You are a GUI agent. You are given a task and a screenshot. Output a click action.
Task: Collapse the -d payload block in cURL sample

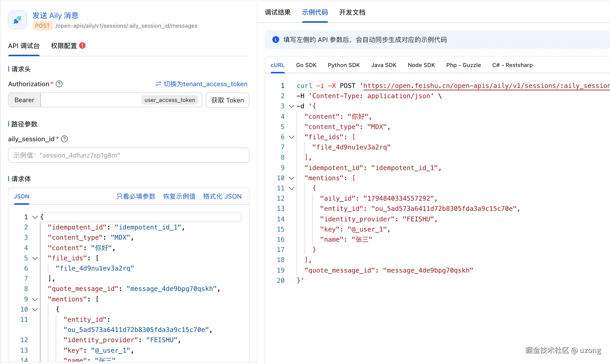tap(292, 106)
